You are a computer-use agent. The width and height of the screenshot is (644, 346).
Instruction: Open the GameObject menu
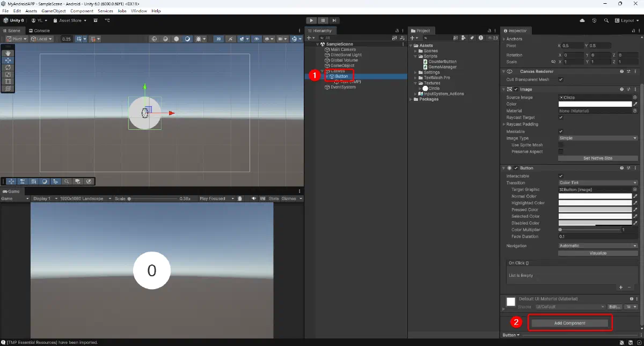click(55, 11)
